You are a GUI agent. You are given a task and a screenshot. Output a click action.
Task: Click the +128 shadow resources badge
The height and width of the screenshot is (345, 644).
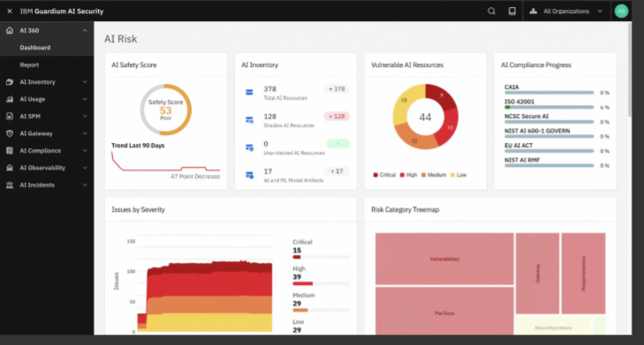pos(337,116)
